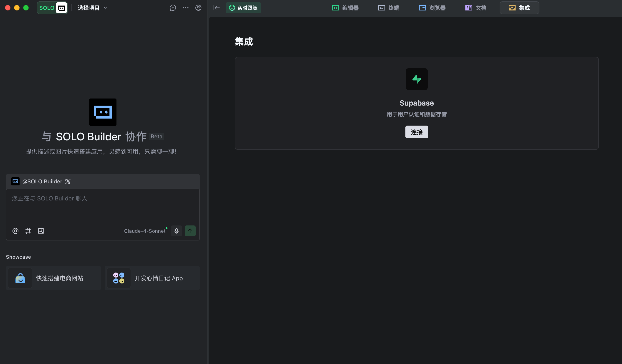This screenshot has height=364, width=622.
Task: Switch to the 编辑器 editor tab
Action: click(x=345, y=8)
